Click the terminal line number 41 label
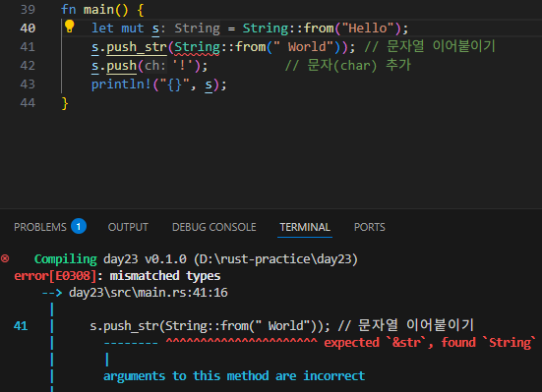Image resolution: width=542 pixels, height=392 pixels. 21,326
